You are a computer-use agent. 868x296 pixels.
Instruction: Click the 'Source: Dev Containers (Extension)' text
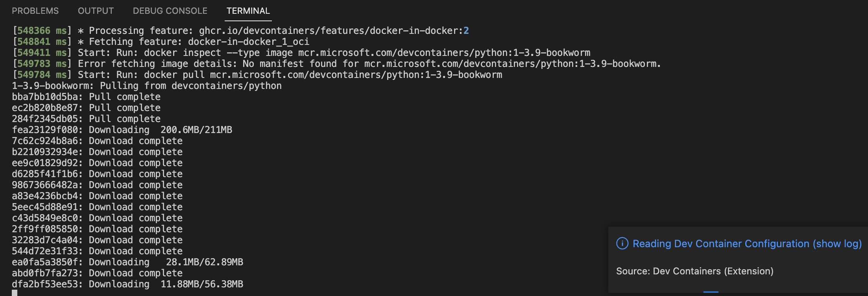click(694, 271)
